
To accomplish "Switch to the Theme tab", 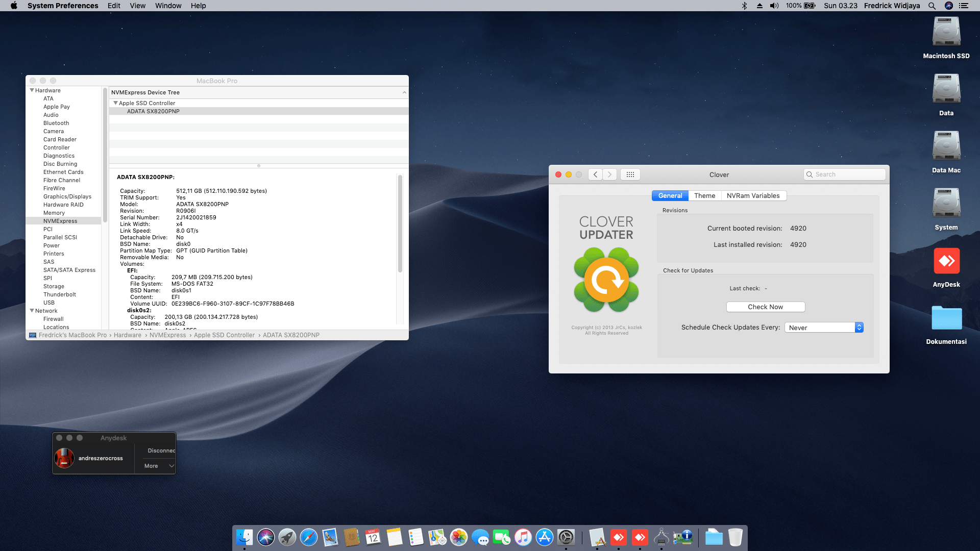I will coord(704,196).
